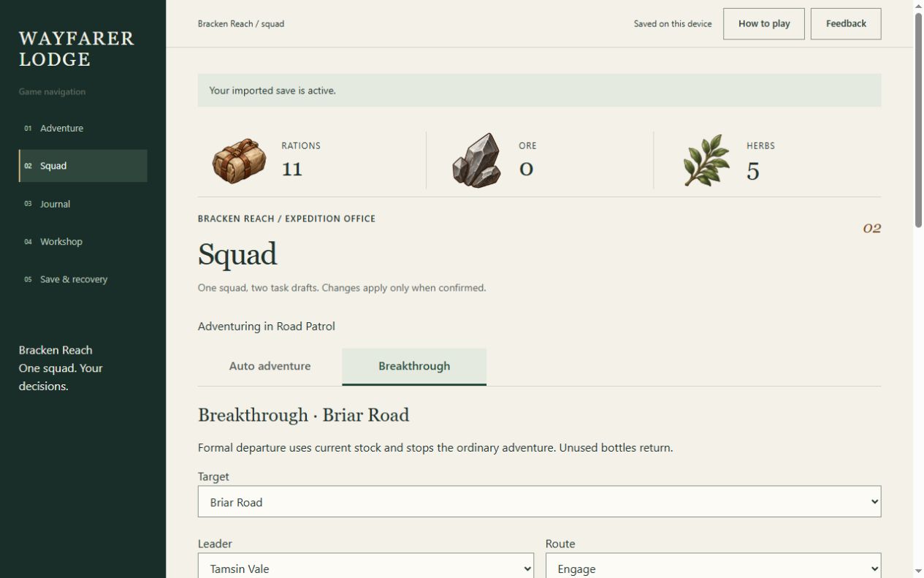Click the scrollbar down arrow

(918, 571)
